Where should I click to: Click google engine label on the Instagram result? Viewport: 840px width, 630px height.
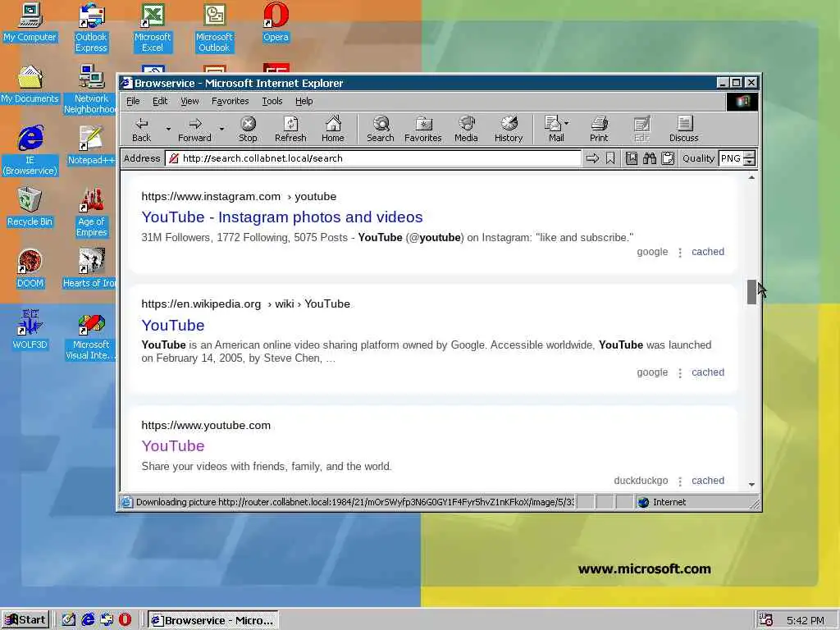pos(652,252)
